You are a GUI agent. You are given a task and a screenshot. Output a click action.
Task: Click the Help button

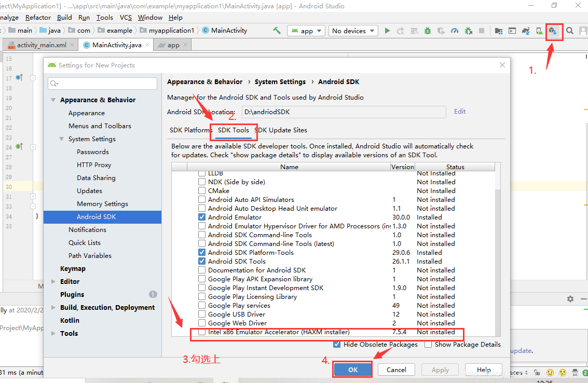(x=484, y=370)
